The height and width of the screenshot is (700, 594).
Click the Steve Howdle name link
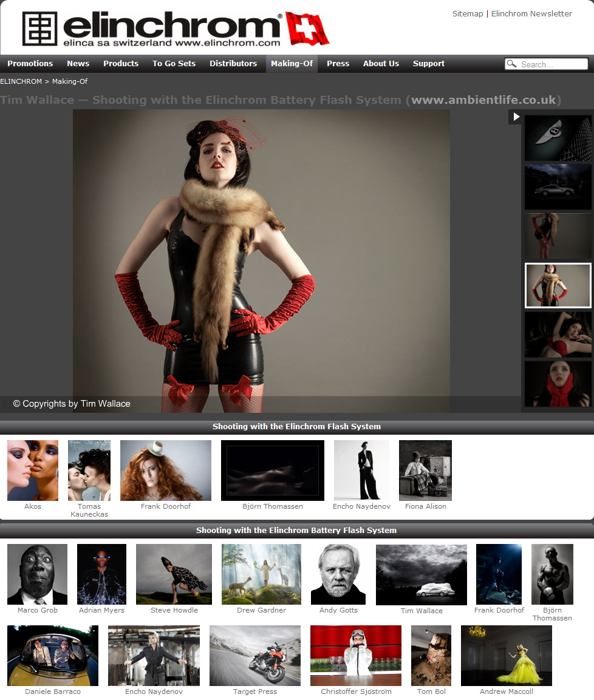174,610
